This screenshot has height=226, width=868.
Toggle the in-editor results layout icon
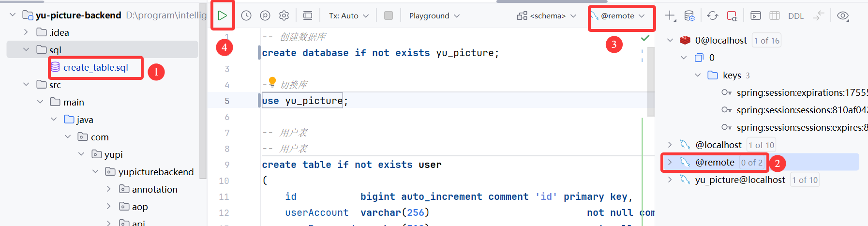click(x=308, y=15)
